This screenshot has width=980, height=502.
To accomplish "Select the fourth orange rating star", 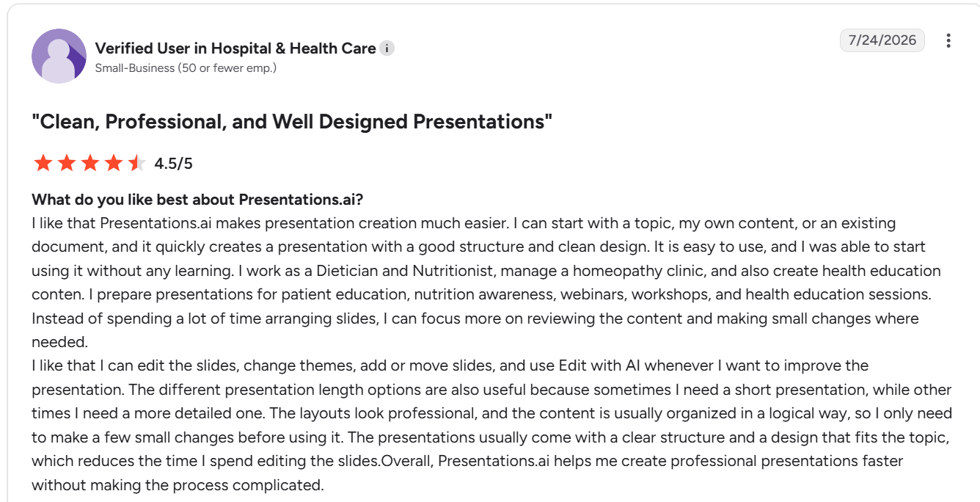I will point(114,163).
